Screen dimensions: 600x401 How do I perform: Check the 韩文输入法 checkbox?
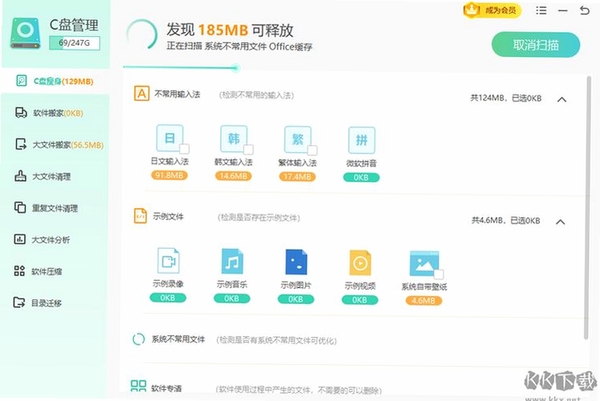(248, 149)
